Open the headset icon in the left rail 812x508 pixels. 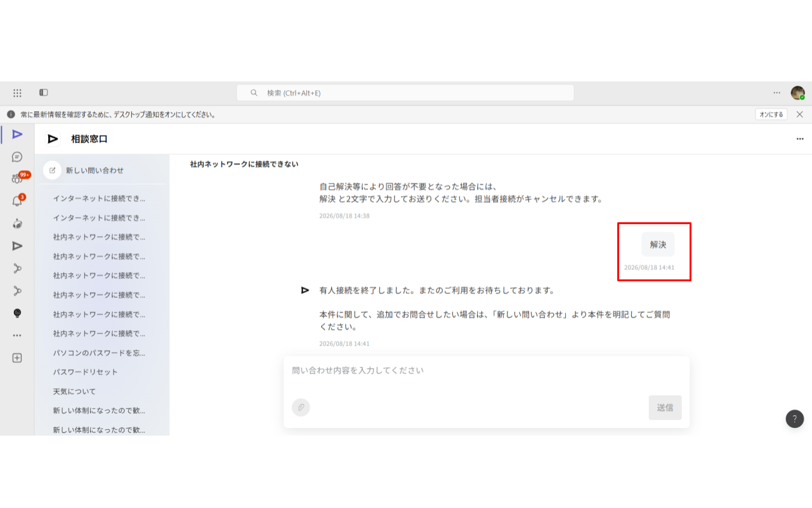17,224
